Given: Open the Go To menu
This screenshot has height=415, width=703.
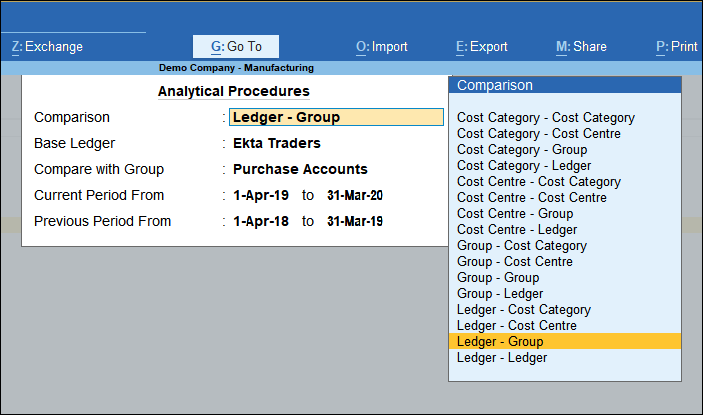Looking at the screenshot, I should pyautogui.click(x=235, y=47).
